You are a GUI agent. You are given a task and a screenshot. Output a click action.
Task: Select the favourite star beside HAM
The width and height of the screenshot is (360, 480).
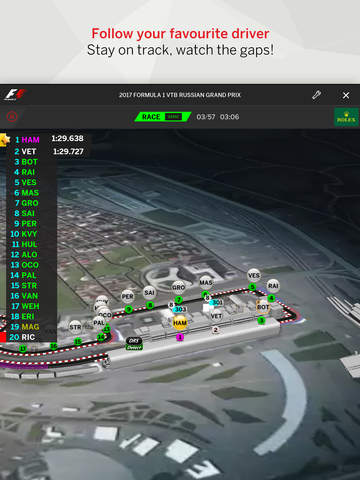[5, 140]
